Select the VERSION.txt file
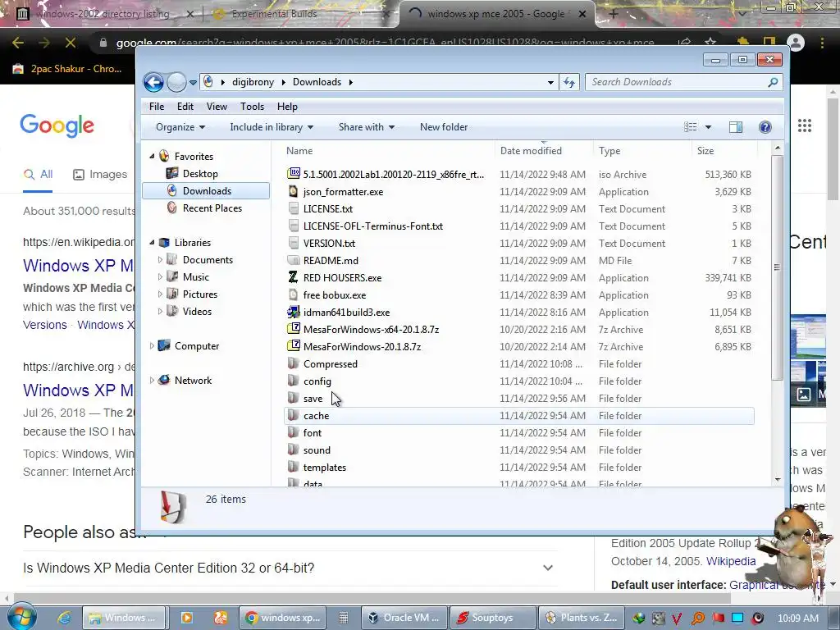This screenshot has width=840, height=630. 329,243
